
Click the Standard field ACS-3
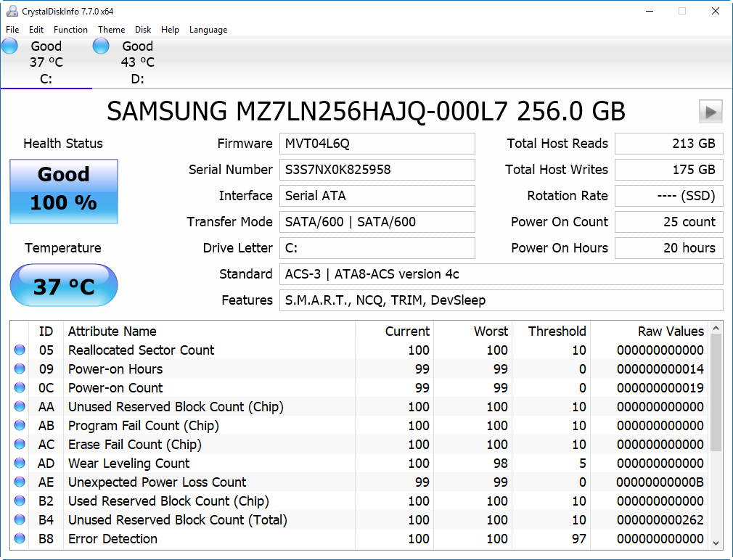point(501,274)
